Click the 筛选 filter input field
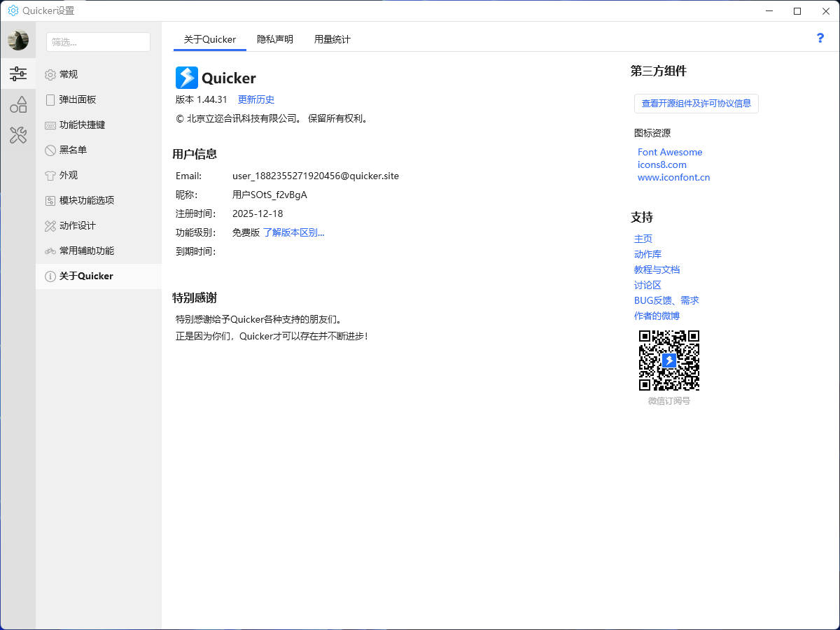 coord(98,42)
